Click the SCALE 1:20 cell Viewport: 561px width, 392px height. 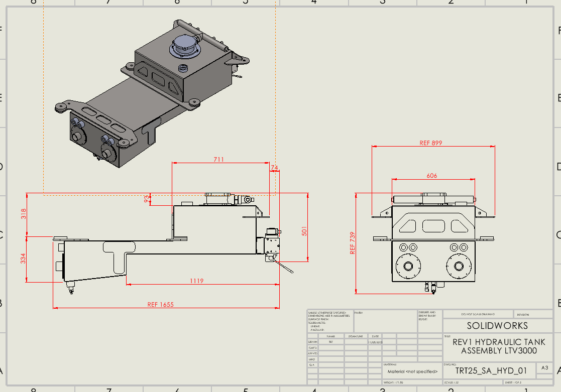point(472,382)
